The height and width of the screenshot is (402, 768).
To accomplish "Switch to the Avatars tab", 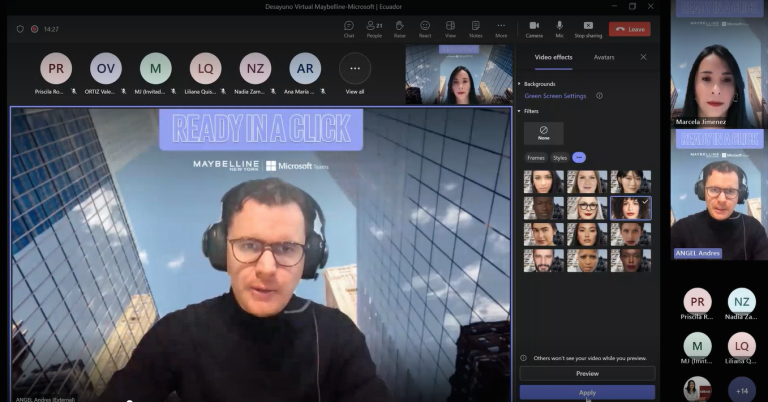I will (604, 57).
